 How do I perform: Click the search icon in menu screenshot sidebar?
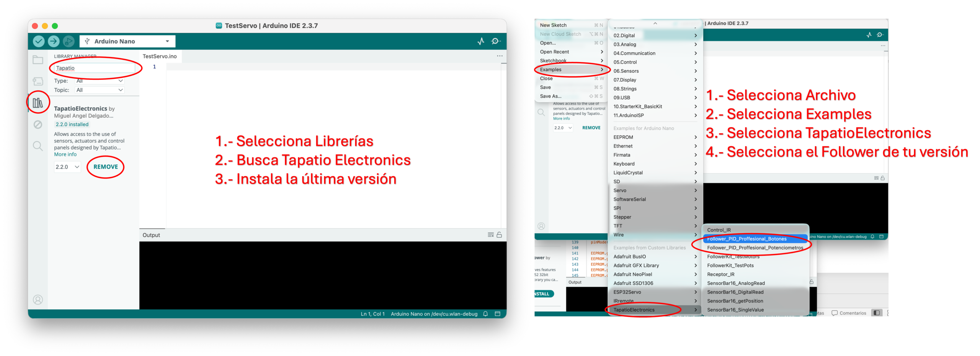(541, 112)
